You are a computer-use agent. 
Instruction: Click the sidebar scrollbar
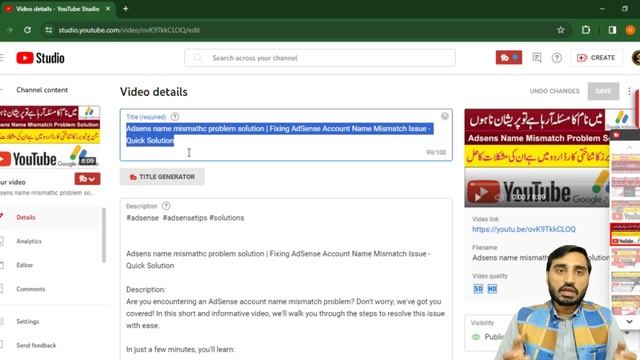click(x=104, y=235)
